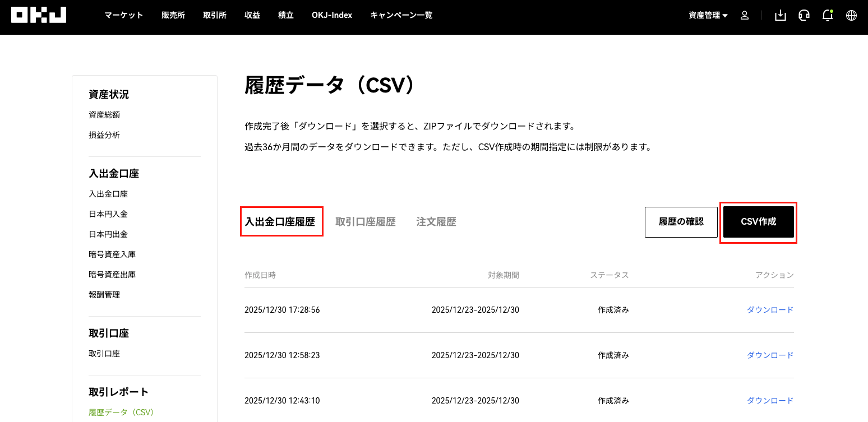This screenshot has width=868, height=422.
Task: Open 暗号資産出庫 in the sidebar
Action: [112, 275]
